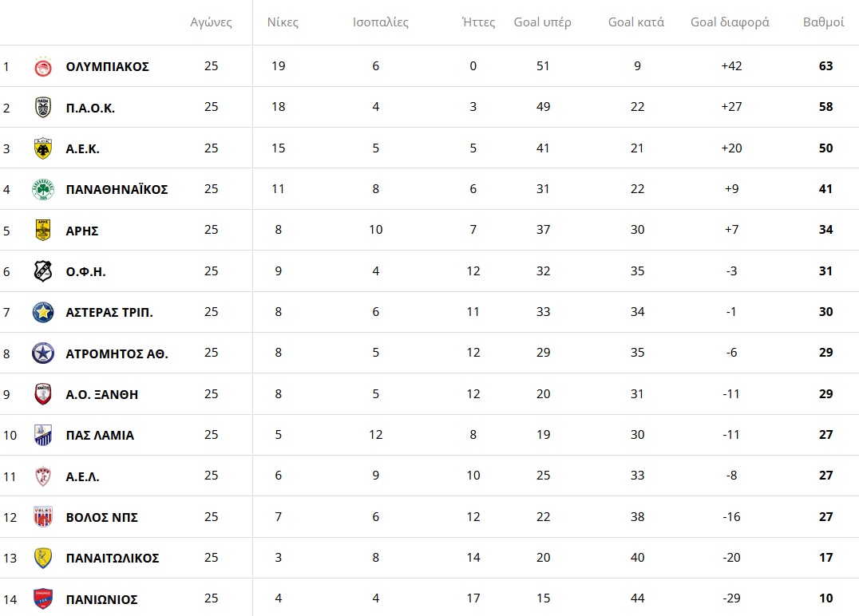Click the Xanthi club crest

point(43,394)
